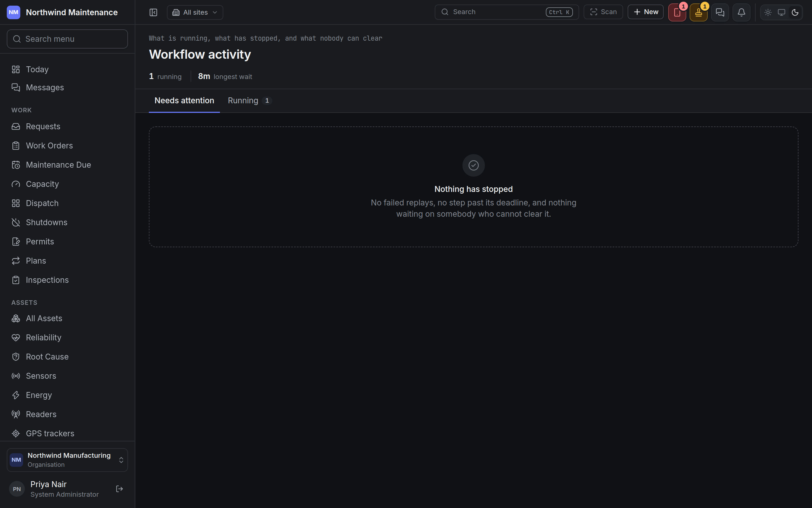Open the red alert icon with badge
812x508 pixels.
click(x=677, y=12)
